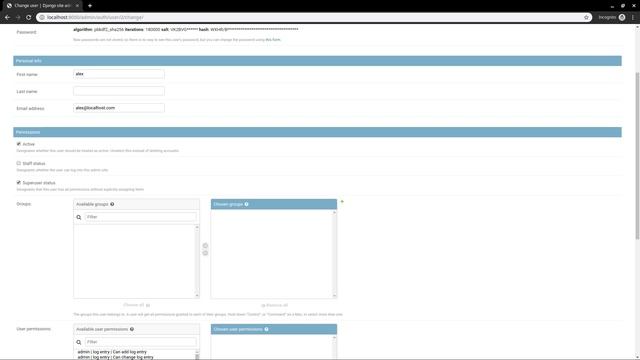Click Available groups list down scroll arrow
The height and width of the screenshot is (360, 640).
click(x=197, y=296)
